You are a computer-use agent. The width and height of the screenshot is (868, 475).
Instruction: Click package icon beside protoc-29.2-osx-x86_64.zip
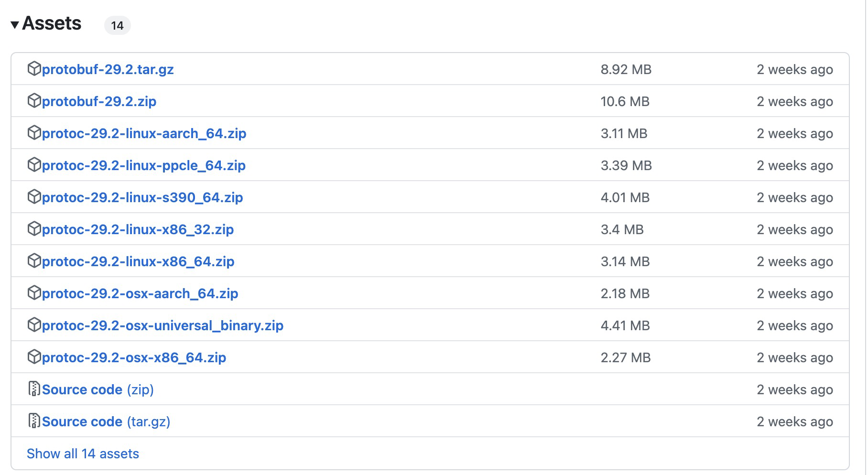[x=34, y=357]
